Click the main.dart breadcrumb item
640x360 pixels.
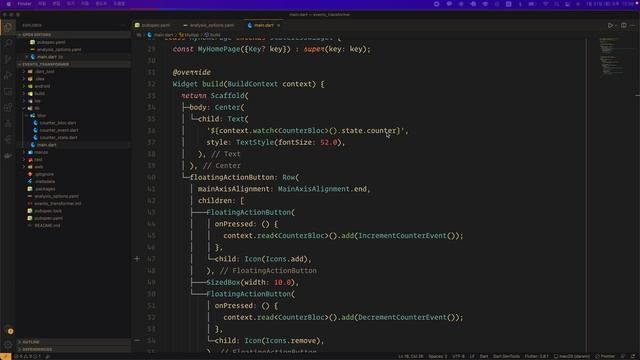coord(160,35)
